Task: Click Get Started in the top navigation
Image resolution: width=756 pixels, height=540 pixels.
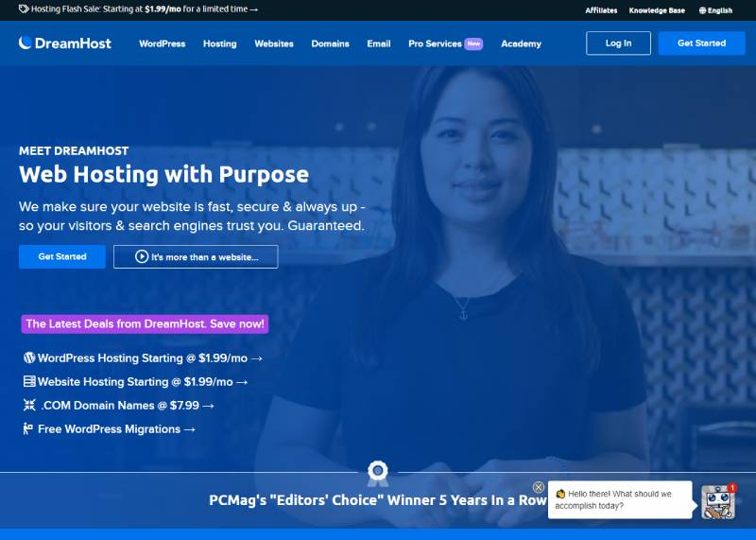Action: point(701,43)
